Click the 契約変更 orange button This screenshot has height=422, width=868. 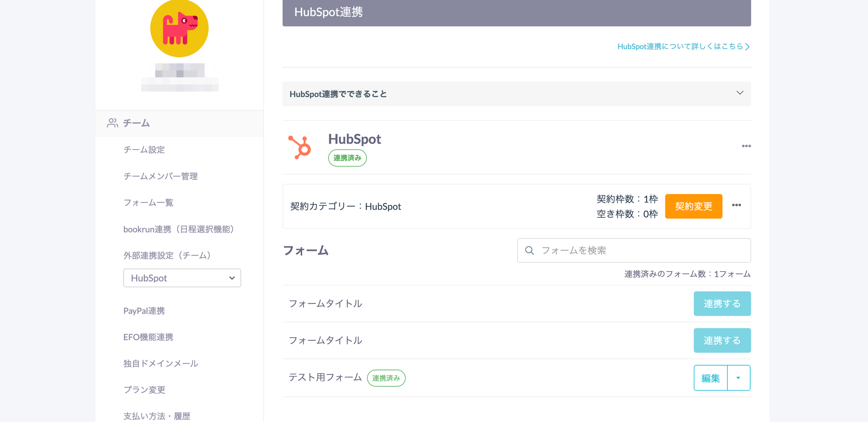[693, 206]
